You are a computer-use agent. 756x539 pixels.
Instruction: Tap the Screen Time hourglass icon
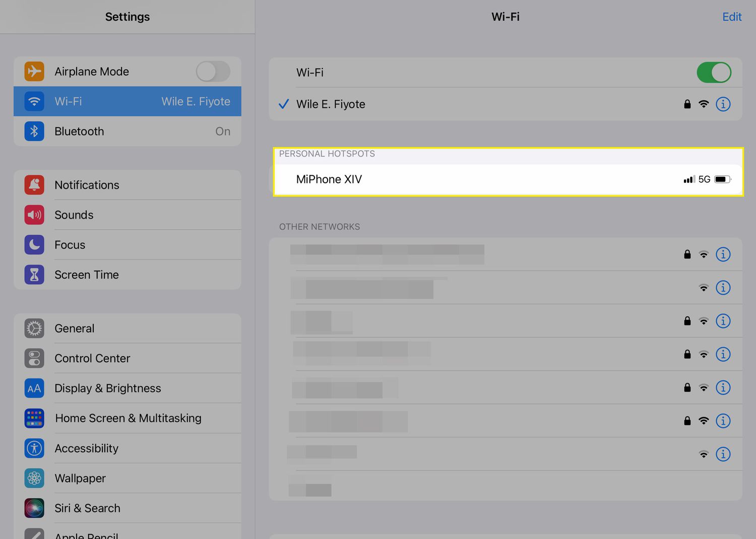click(x=34, y=275)
